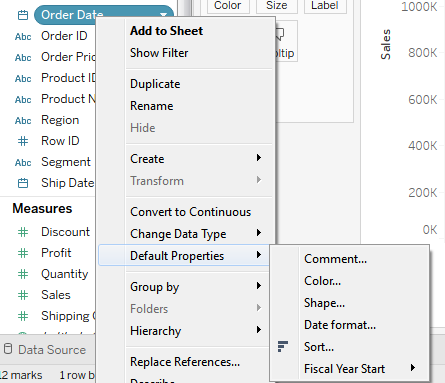Viewport: 445px width, 383px height.
Task: Click the Size button on Marks card
Action: coord(277,6)
